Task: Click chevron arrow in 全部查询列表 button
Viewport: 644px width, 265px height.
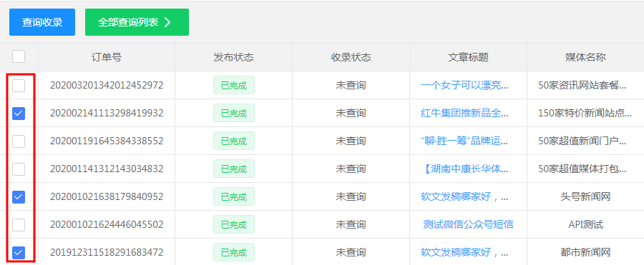Action: pos(167,22)
